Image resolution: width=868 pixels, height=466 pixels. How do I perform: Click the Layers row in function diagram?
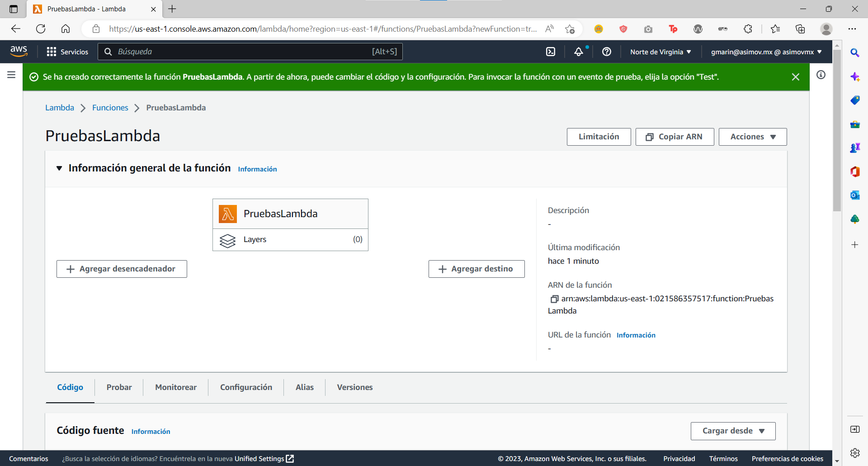click(x=290, y=240)
